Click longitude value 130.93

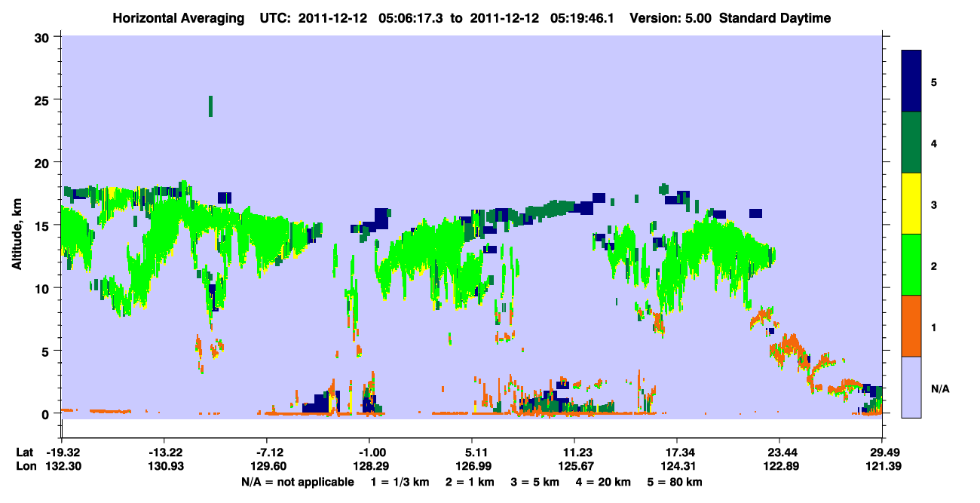coord(166,467)
